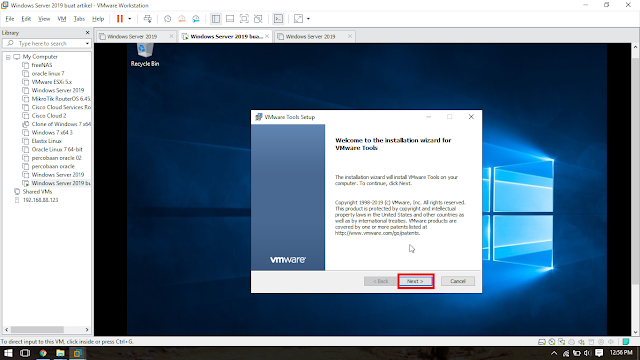Click the Revert to snapshot icon
The width and height of the screenshot is (640, 360).
tap(182, 19)
